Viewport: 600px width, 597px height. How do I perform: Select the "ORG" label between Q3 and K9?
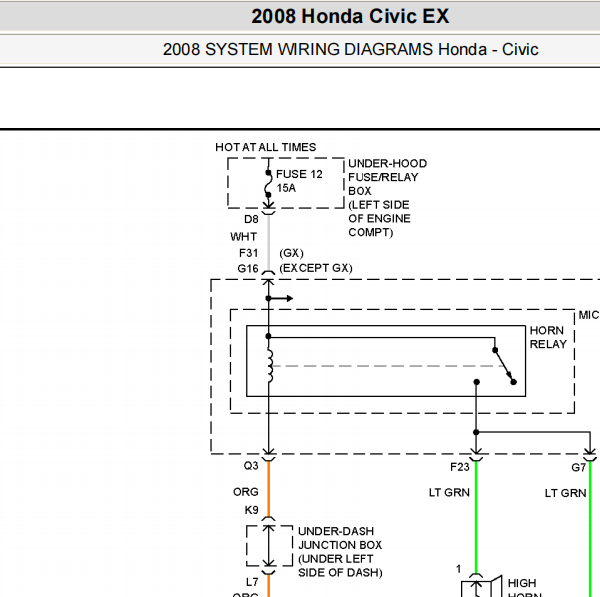tap(246, 492)
